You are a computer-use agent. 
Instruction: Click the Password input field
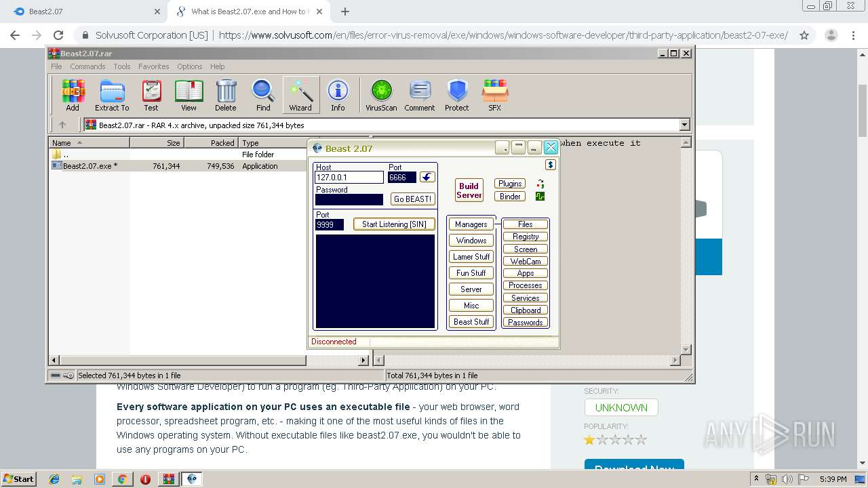[349, 200]
